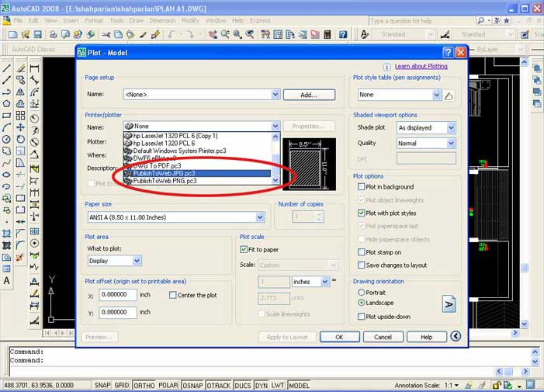
Task: Click the plot offset Y input field
Action: (118, 312)
